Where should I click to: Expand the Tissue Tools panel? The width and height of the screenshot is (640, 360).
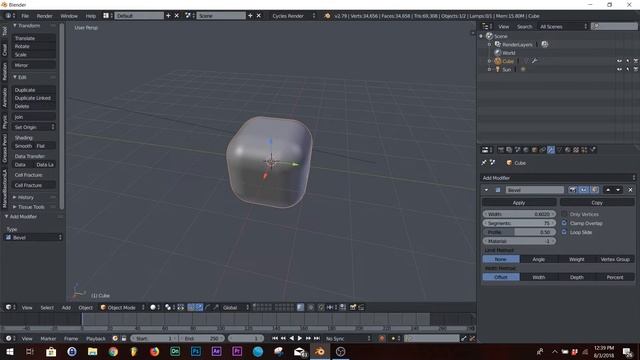pos(15,207)
